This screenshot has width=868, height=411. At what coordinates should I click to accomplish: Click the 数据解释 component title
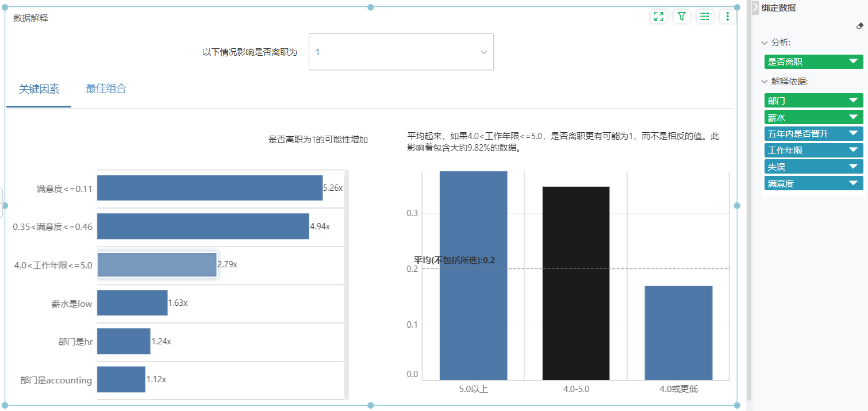point(30,18)
